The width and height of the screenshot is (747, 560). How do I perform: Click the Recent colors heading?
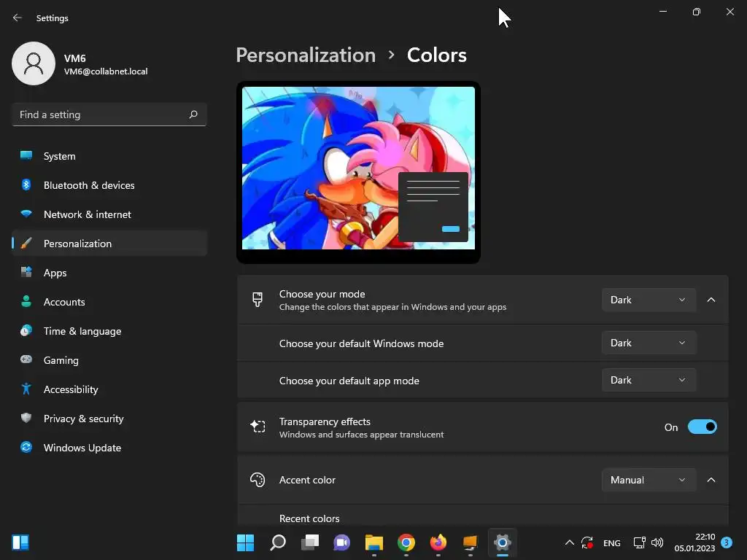309,518
